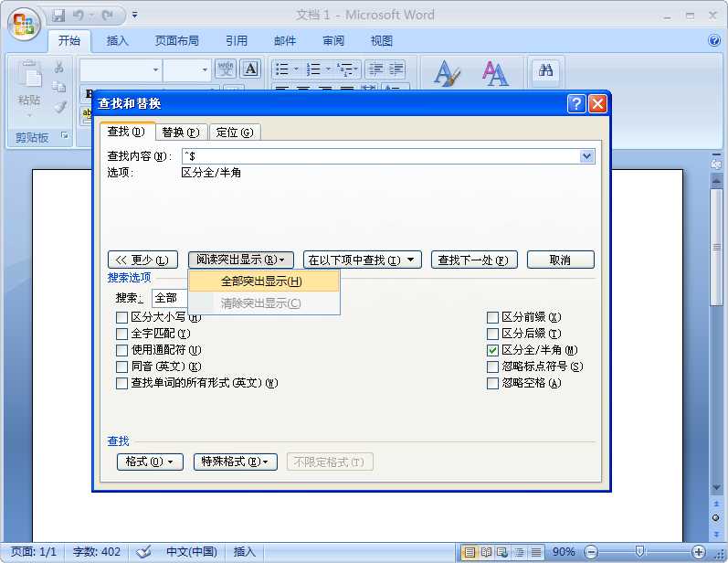Open the 视图 ribbon tab
Screen dimensions: 728x563
pyautogui.click(x=382, y=41)
